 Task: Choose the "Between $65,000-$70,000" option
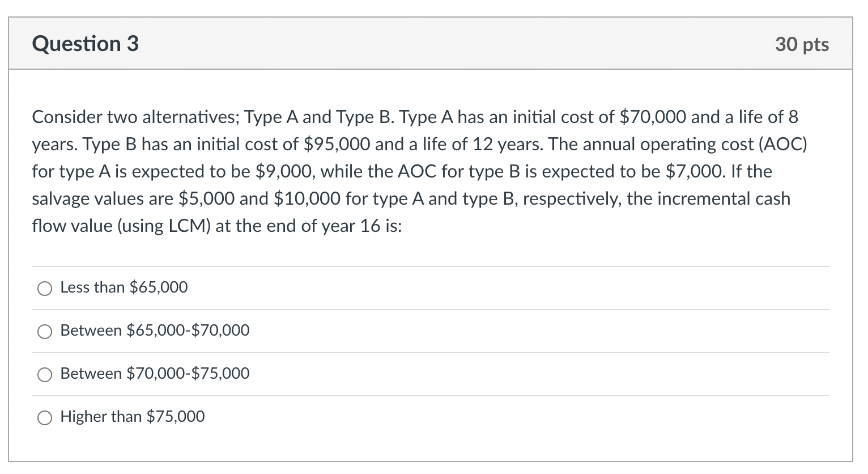click(44, 332)
